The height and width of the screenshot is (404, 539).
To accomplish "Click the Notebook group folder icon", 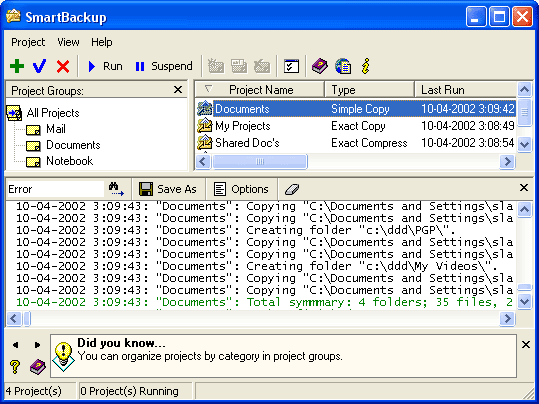I will point(33,162).
